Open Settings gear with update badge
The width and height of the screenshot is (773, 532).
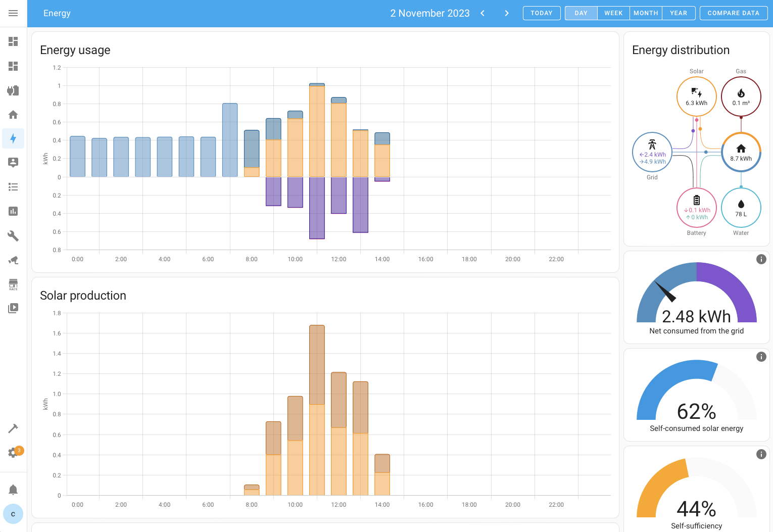(13, 453)
